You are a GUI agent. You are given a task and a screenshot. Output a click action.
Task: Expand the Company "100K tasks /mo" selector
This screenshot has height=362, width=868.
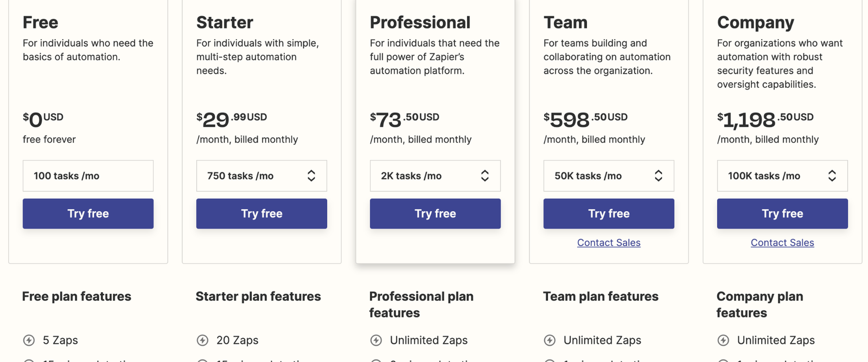point(782,176)
